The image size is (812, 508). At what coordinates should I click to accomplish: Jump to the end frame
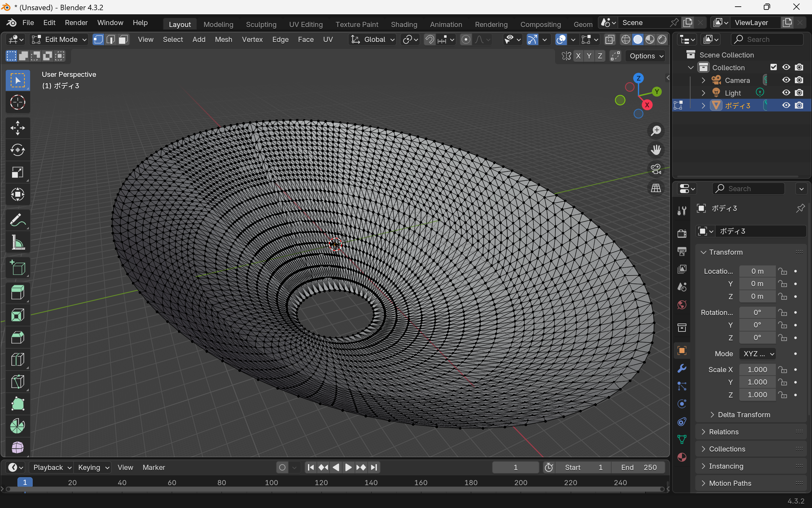[x=374, y=467]
